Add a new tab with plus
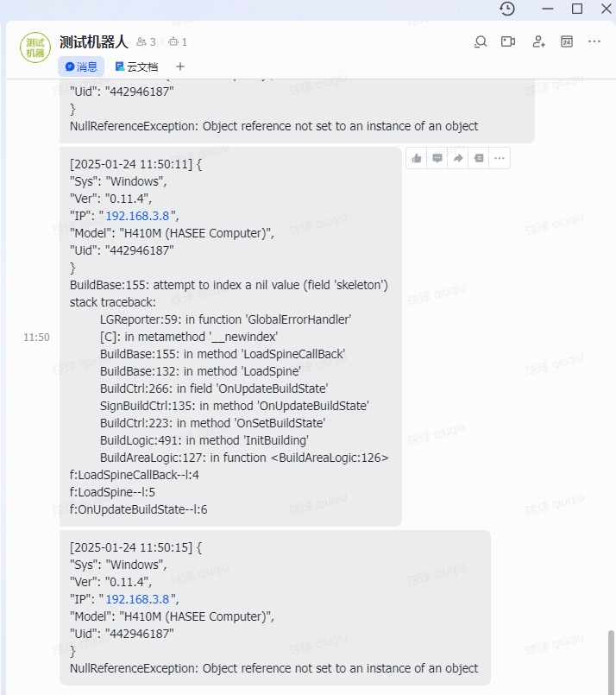The image size is (616, 695). (180, 66)
